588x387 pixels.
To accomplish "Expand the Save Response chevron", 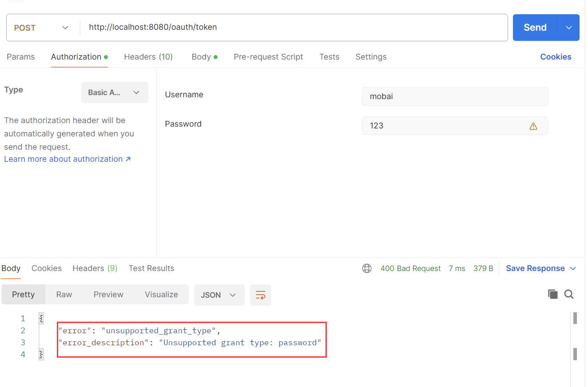I will coord(573,268).
